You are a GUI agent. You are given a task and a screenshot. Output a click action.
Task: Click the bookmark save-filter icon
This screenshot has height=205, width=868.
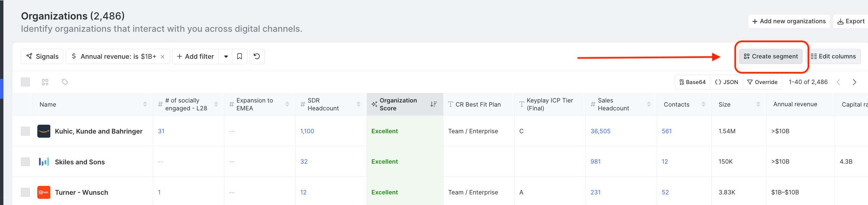[x=240, y=56]
